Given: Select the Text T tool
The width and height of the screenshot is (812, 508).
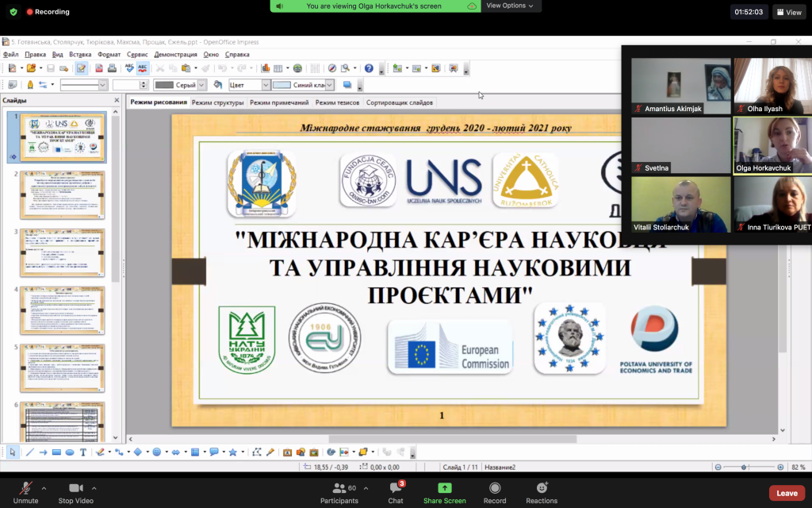Looking at the screenshot, I should [x=82, y=452].
